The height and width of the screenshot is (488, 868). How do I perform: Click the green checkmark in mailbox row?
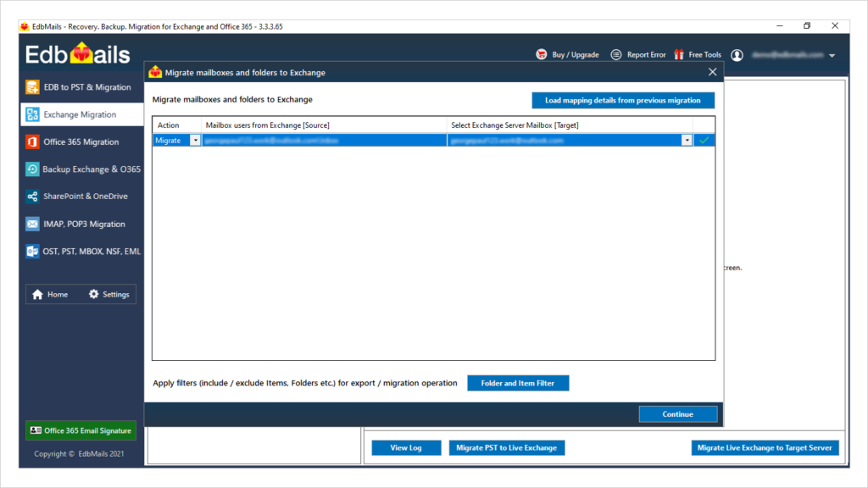[x=704, y=141]
